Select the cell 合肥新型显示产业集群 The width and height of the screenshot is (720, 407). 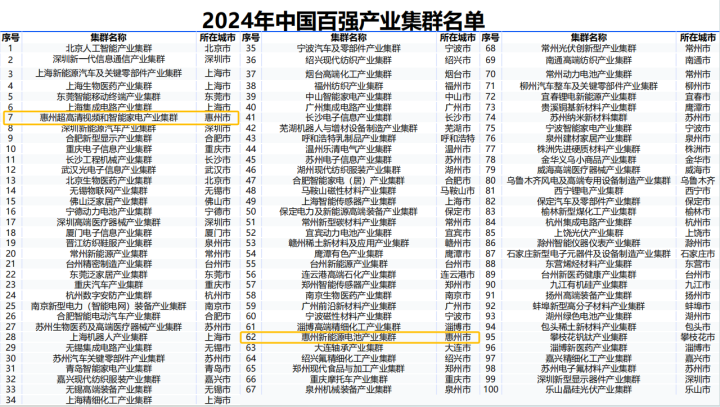pyautogui.click(x=108, y=138)
